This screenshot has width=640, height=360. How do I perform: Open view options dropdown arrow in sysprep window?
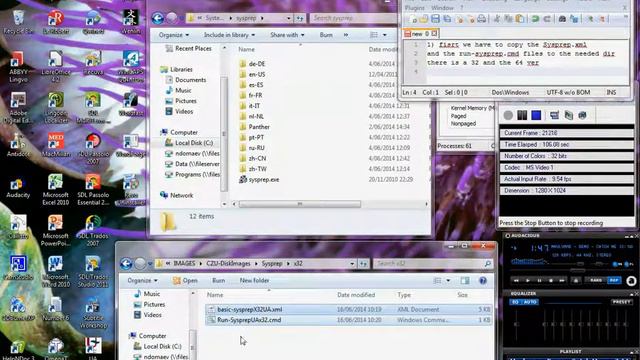[x=384, y=35]
